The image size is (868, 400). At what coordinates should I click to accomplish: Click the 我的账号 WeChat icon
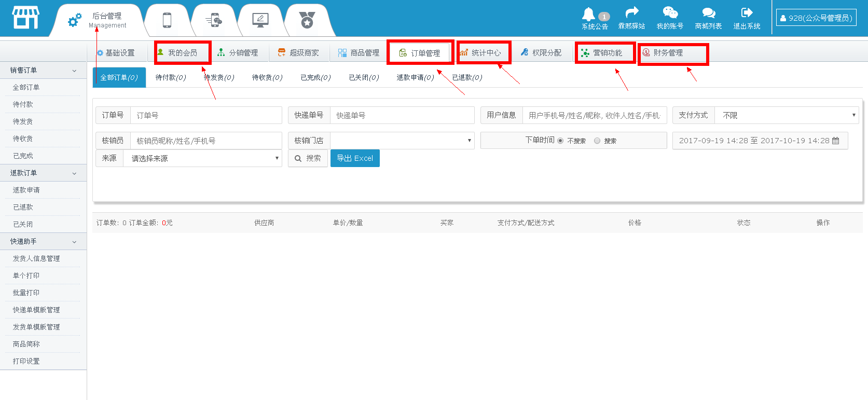pos(670,13)
